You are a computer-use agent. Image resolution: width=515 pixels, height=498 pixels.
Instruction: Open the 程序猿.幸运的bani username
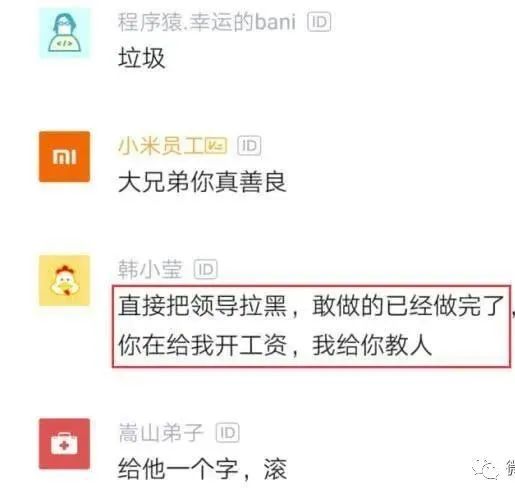tap(207, 22)
